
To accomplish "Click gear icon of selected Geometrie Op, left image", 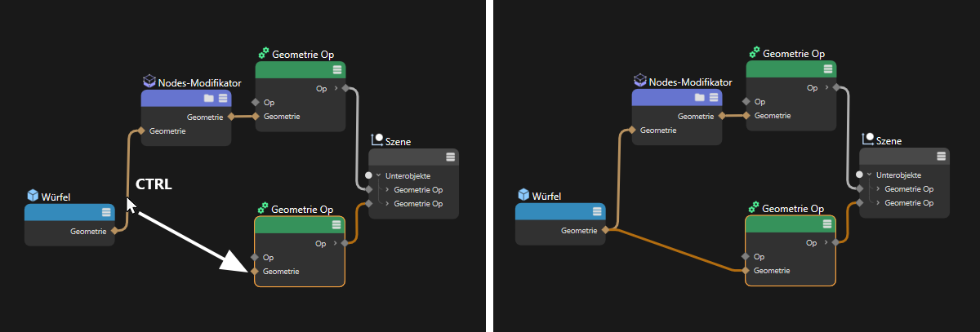I will tap(263, 208).
